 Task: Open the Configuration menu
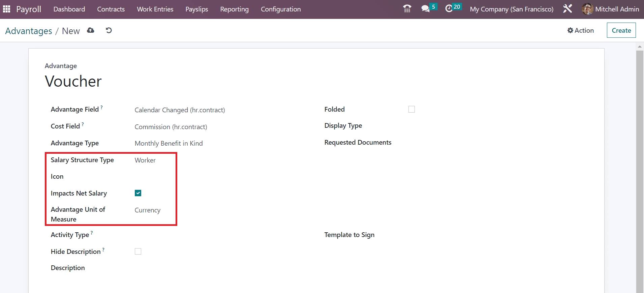(280, 9)
